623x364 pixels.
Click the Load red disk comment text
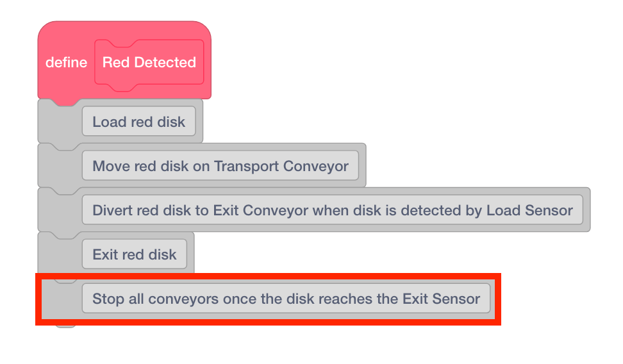point(138,122)
